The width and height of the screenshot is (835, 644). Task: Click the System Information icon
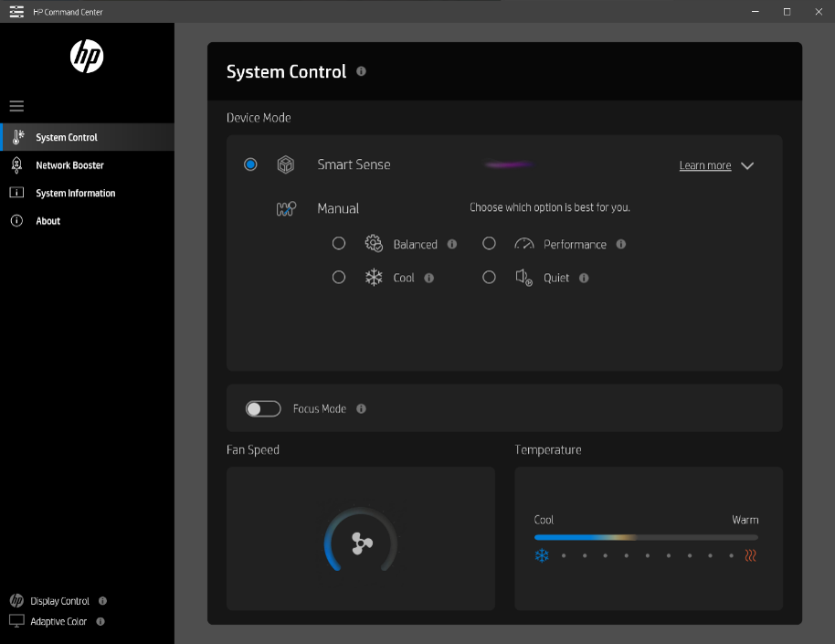click(16, 193)
